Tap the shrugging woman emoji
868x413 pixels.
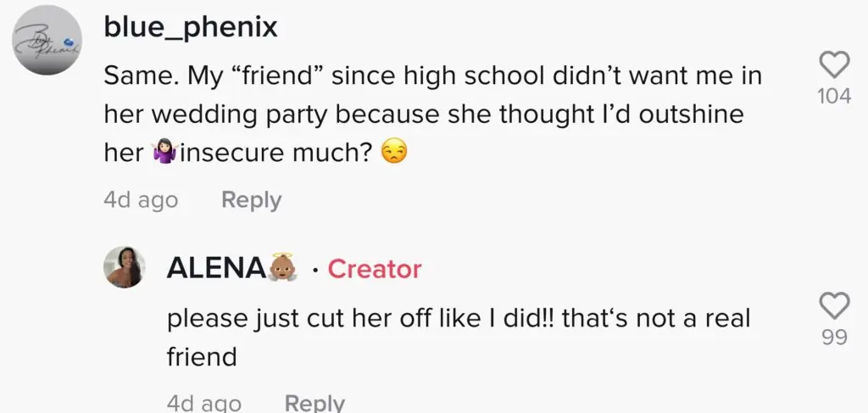tap(162, 156)
